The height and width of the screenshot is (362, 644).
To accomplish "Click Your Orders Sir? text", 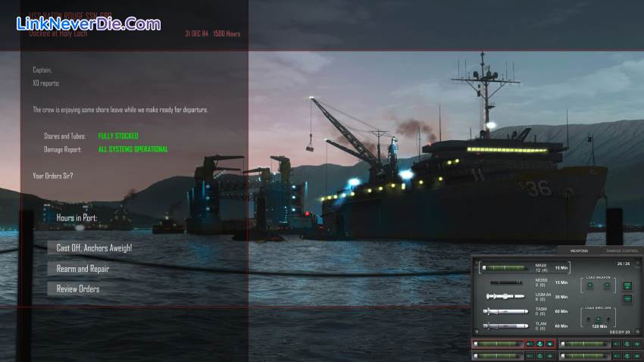I will [53, 176].
